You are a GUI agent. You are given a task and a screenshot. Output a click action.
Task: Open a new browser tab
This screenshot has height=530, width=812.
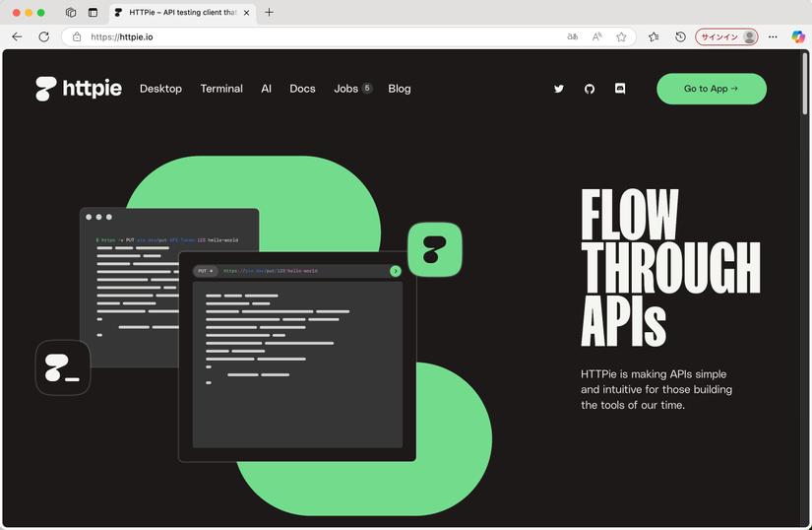click(269, 13)
